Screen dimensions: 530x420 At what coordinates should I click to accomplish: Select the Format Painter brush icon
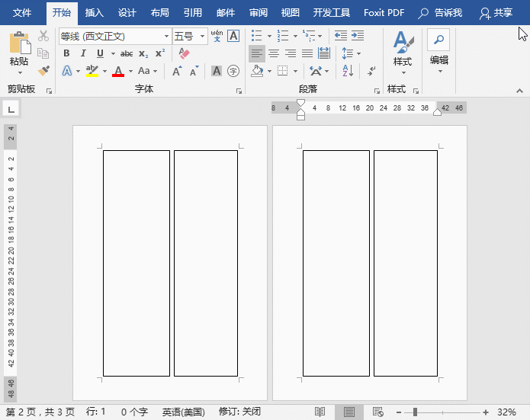43,70
